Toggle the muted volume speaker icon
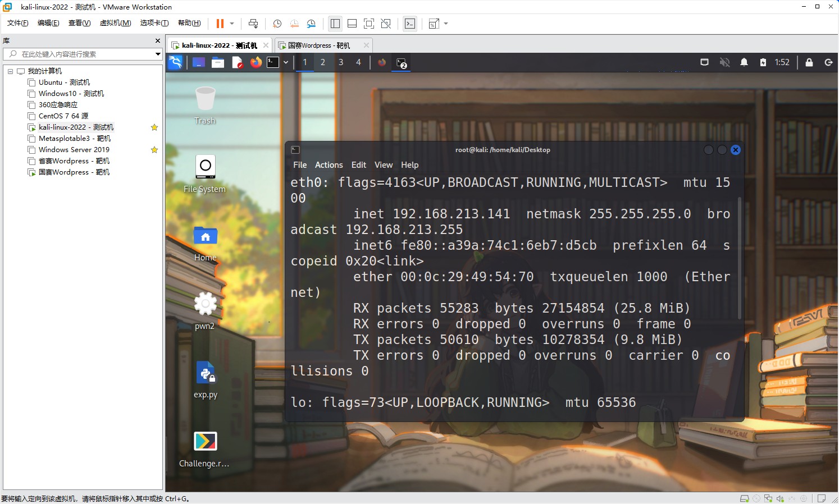The image size is (839, 504). pyautogui.click(x=724, y=62)
